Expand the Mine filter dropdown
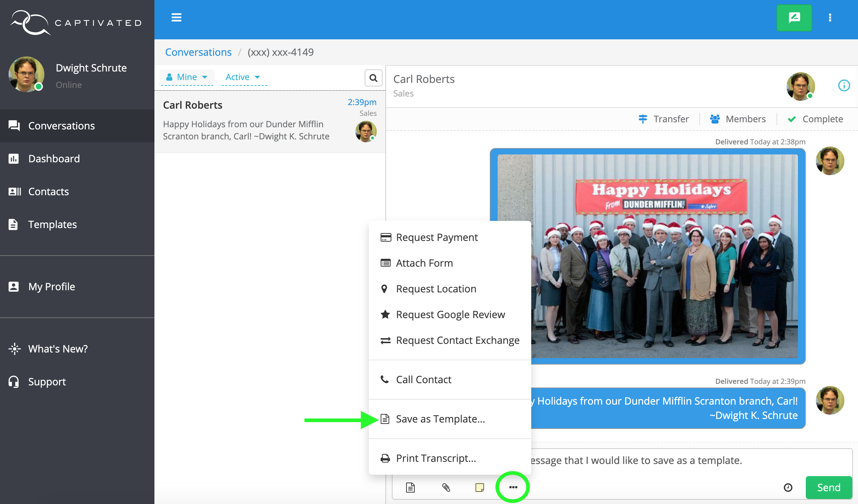Viewport: 858px width, 504px height. point(187,77)
